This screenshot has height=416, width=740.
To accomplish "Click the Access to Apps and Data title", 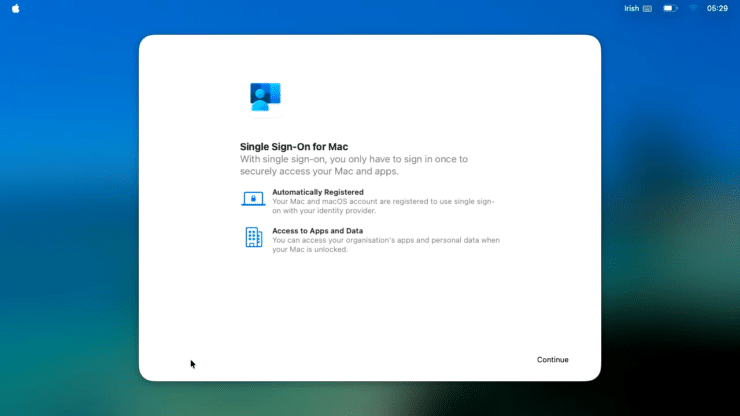I will tap(318, 231).
